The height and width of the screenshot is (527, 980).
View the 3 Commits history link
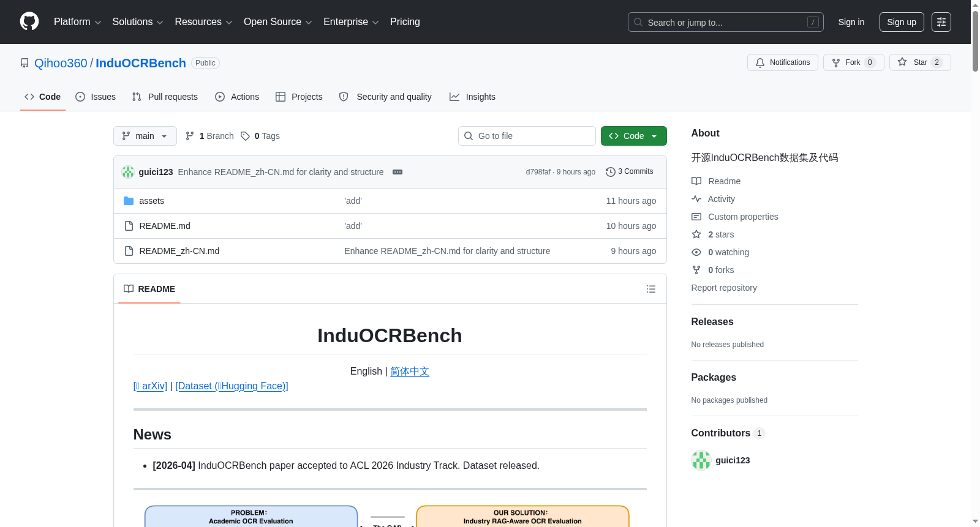coord(630,172)
